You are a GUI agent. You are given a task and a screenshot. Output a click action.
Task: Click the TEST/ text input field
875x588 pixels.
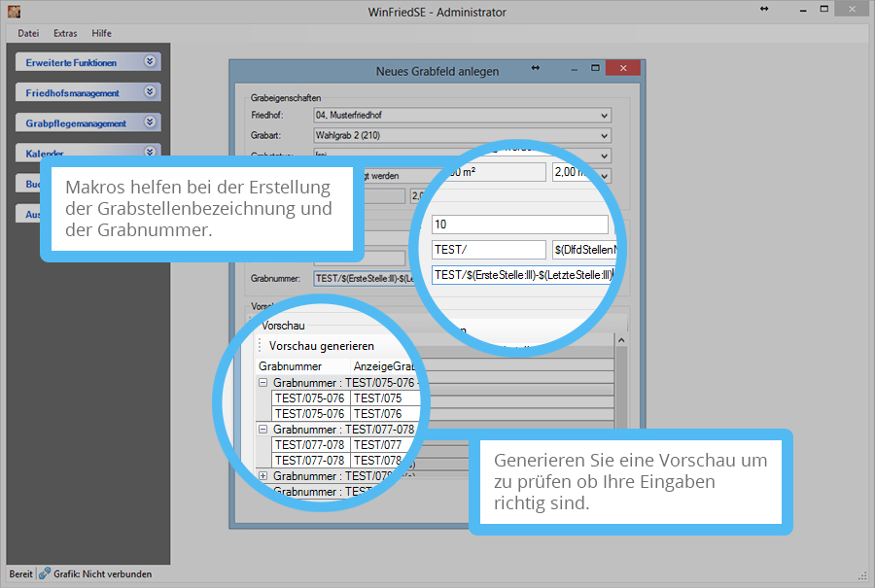tap(489, 250)
